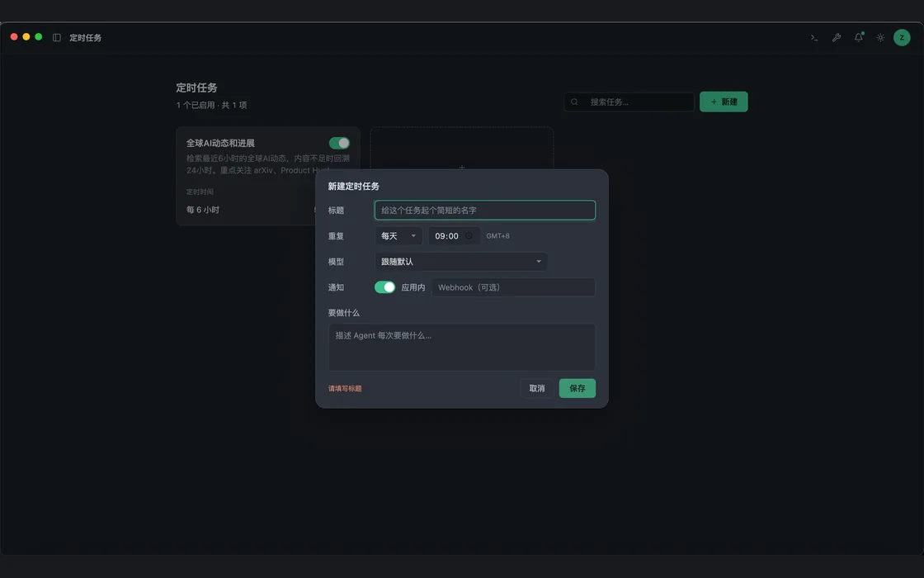Click the 每 6 小时 schedule text
Image resolution: width=924 pixels, height=578 pixels.
(203, 210)
